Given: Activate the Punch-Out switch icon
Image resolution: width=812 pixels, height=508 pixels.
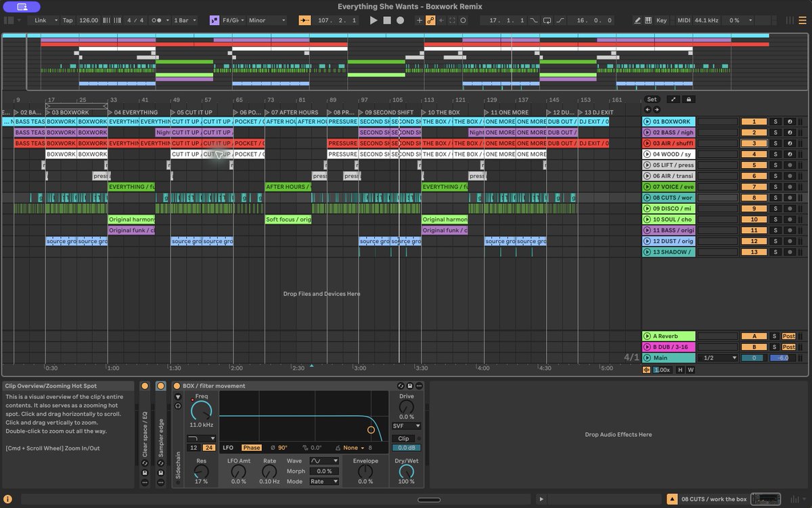Looking at the screenshot, I should point(560,20).
